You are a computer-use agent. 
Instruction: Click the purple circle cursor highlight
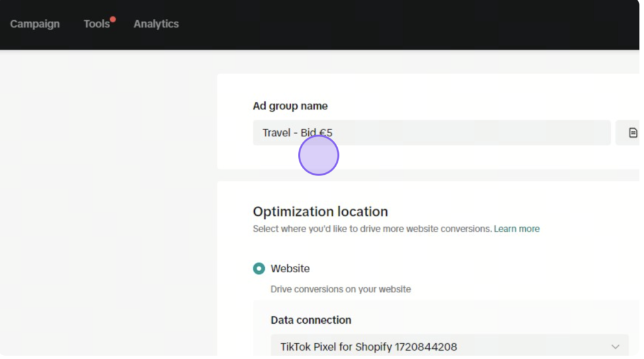pos(318,155)
